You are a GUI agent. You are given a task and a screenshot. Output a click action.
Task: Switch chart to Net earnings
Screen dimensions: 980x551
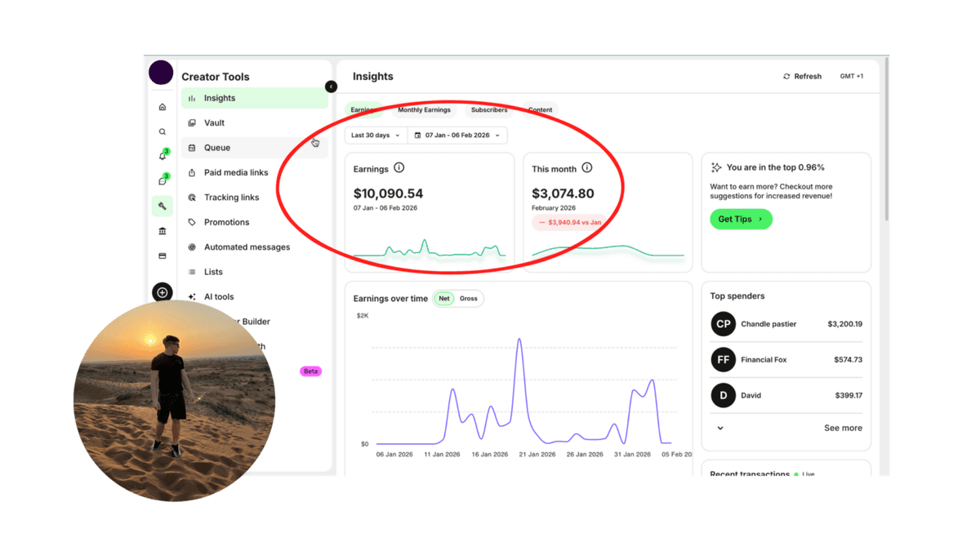(x=444, y=299)
